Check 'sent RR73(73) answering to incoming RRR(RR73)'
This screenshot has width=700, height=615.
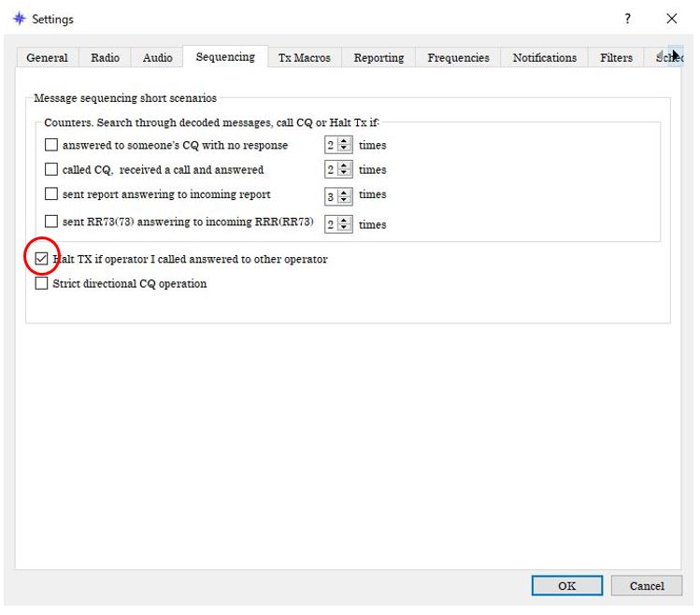pyautogui.click(x=51, y=222)
